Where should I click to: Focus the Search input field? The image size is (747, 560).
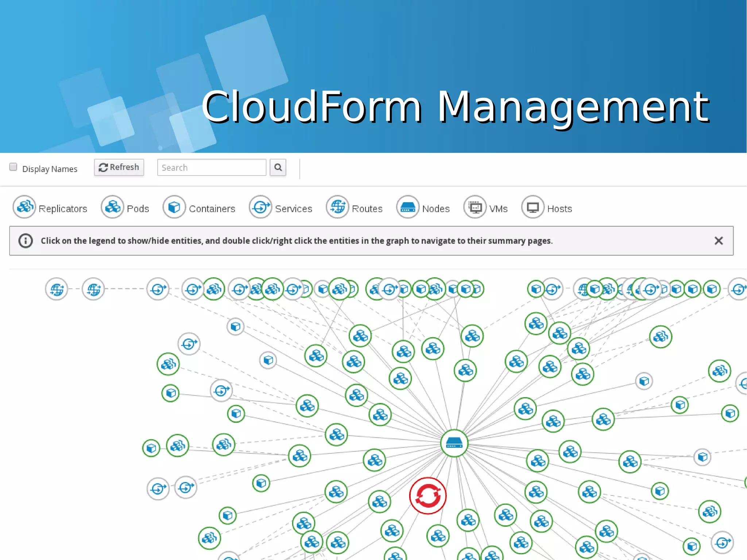[x=212, y=167]
